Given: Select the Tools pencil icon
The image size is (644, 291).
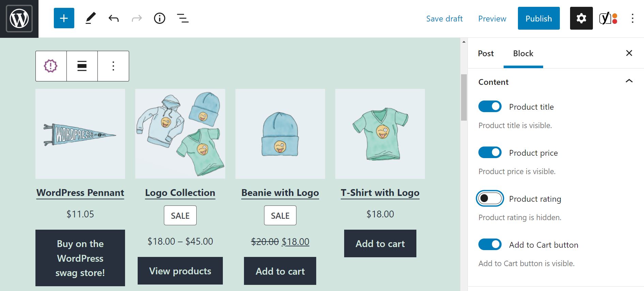Looking at the screenshot, I should (x=90, y=18).
